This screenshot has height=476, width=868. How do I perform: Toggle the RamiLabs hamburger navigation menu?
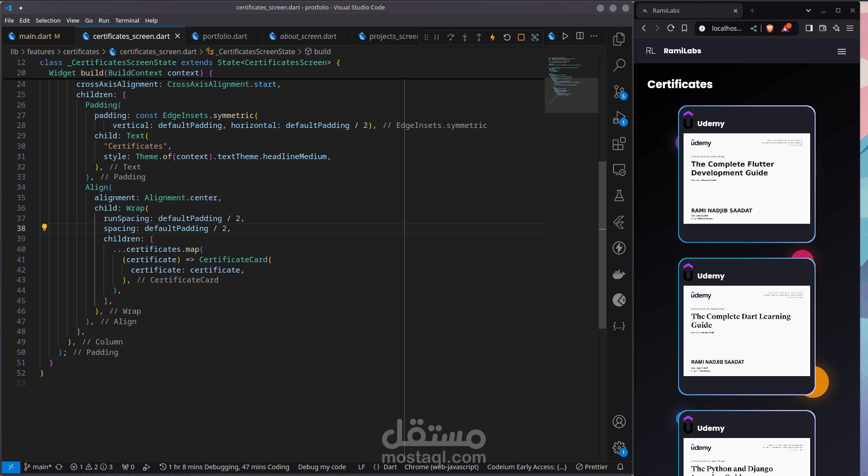coord(842,52)
